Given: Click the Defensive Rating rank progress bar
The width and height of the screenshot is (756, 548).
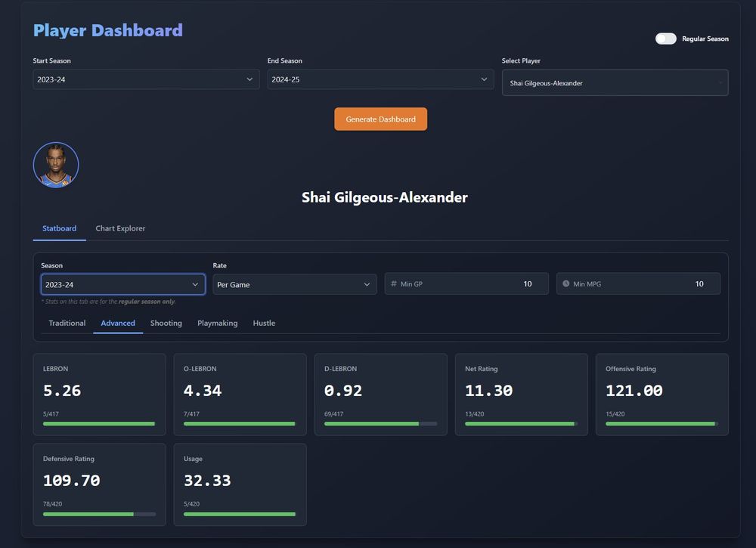Looking at the screenshot, I should (99, 514).
